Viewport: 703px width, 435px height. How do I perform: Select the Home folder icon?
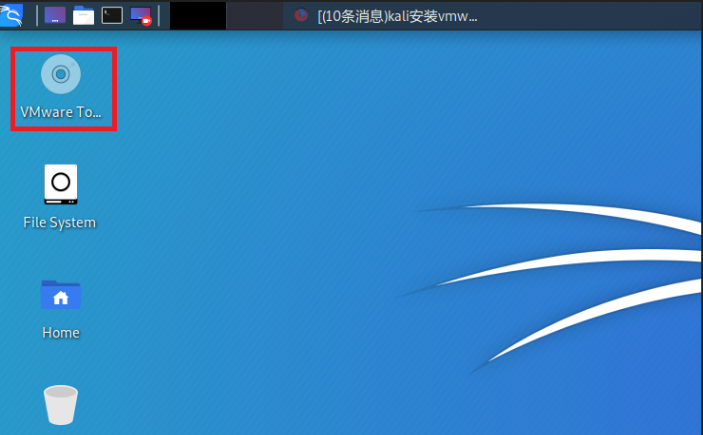click(x=60, y=294)
